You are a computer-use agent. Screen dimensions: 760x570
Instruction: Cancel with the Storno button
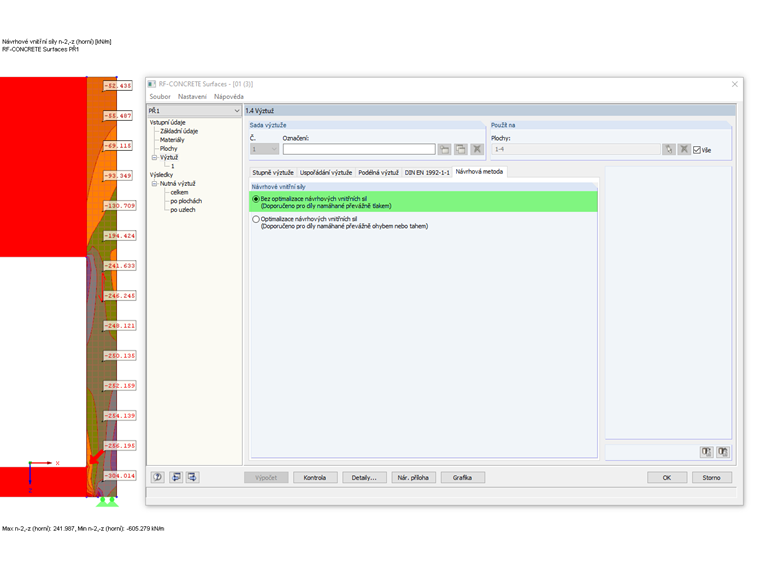point(712,477)
